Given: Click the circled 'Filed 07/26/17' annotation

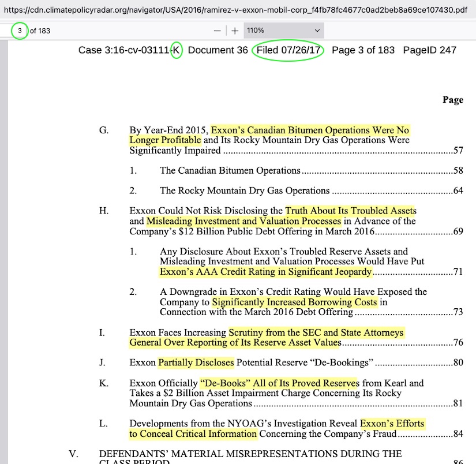Looking at the screenshot, I should pyautogui.click(x=288, y=50).
